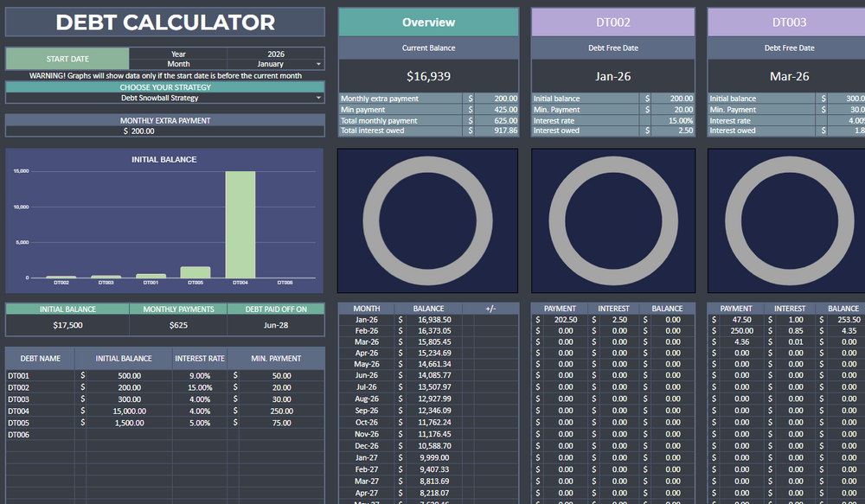Select the DT002 header cell
Viewport: 865px width, 504px height.
(612, 22)
